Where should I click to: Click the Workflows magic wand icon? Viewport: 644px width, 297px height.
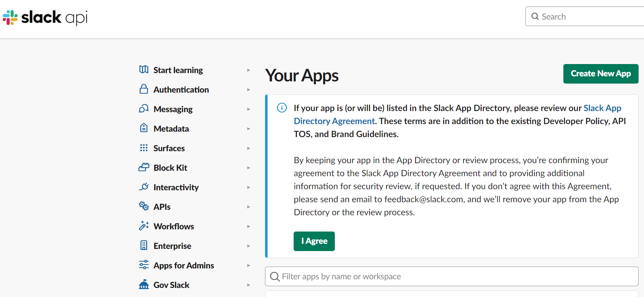pyautogui.click(x=144, y=226)
